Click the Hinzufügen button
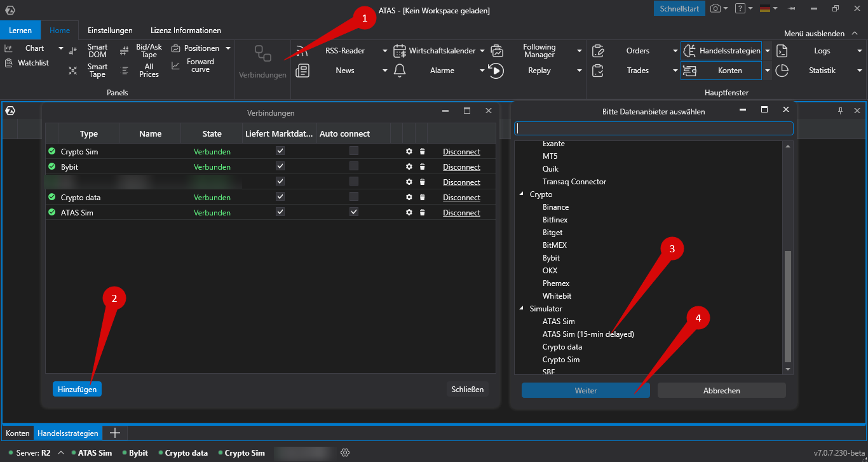 point(77,389)
